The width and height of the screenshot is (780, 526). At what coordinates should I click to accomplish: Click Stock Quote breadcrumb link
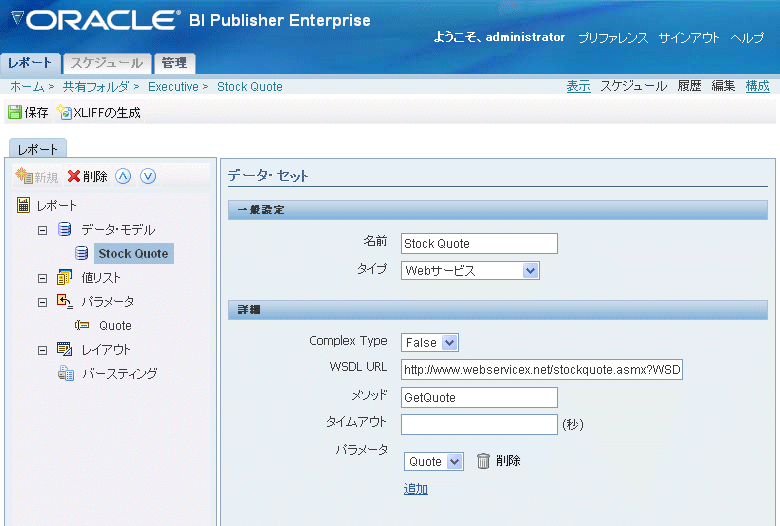click(x=250, y=87)
